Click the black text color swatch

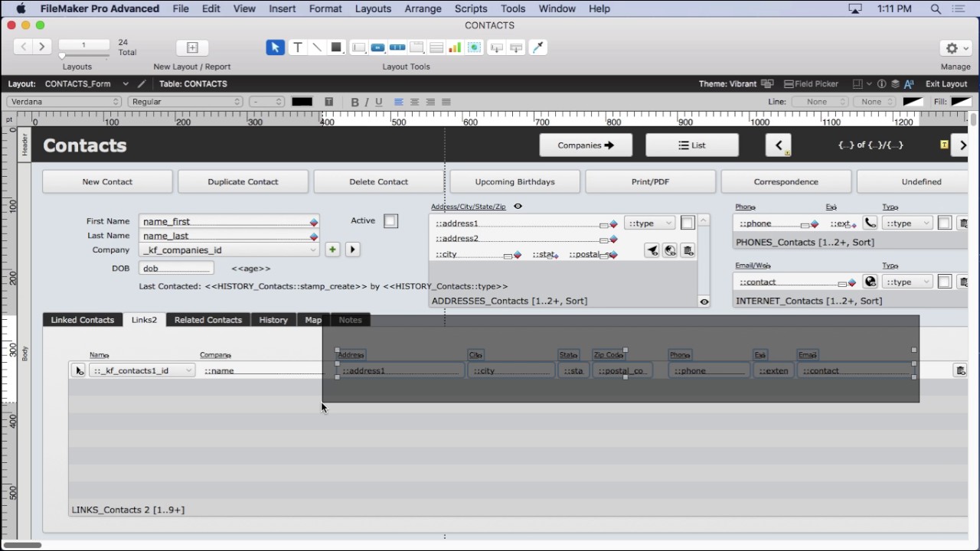[x=302, y=102]
